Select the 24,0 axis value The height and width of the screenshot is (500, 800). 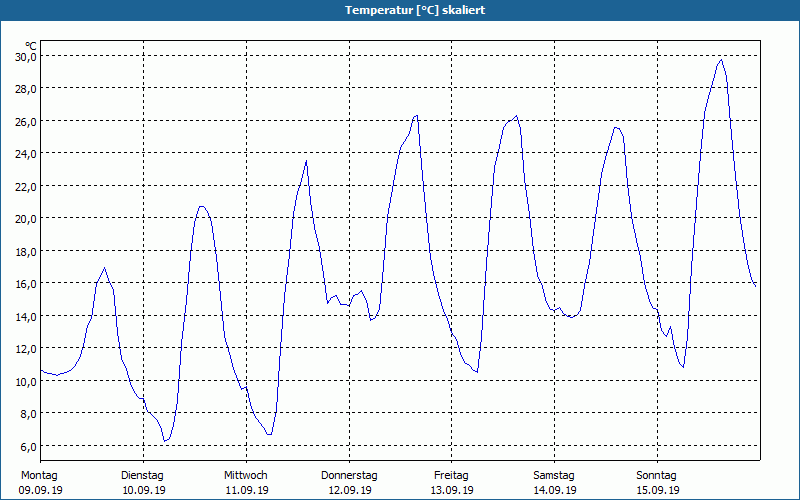[26, 154]
